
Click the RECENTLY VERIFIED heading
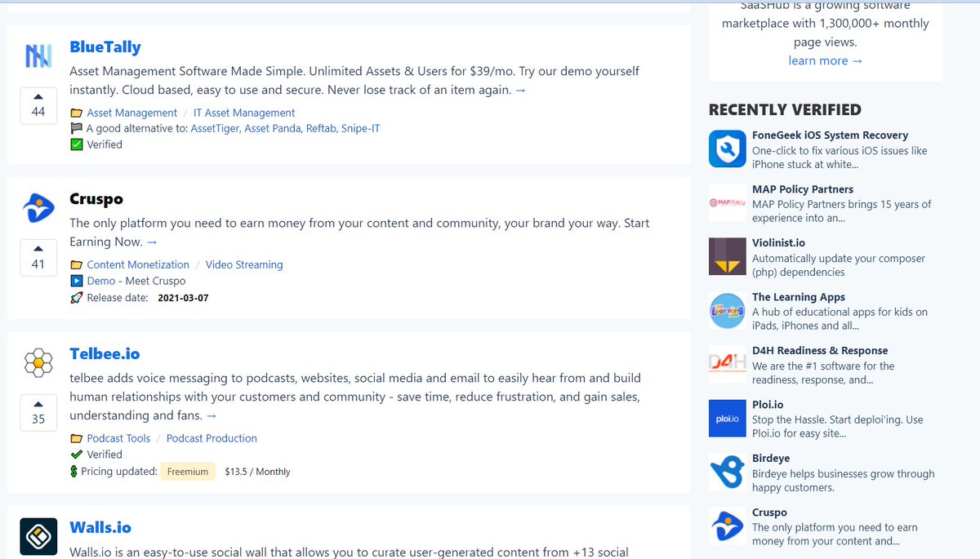[x=785, y=109]
